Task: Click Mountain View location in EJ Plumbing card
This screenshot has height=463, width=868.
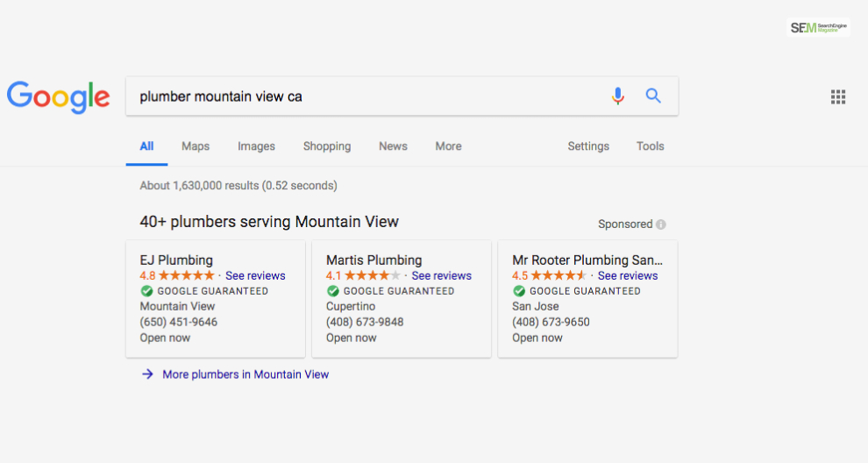Action: [x=177, y=306]
